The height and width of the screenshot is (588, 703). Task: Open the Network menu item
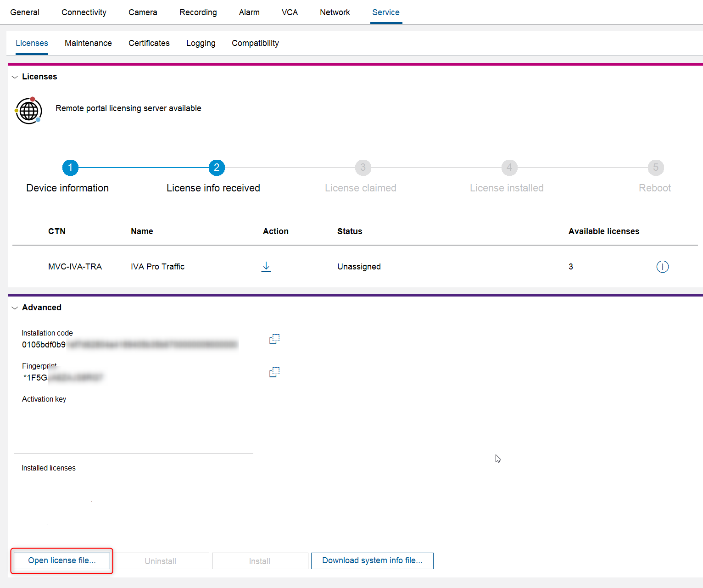point(335,12)
